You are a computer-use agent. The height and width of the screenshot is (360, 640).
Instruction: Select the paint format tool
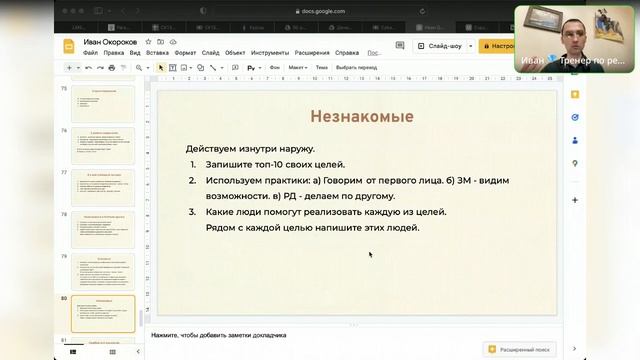(x=123, y=68)
